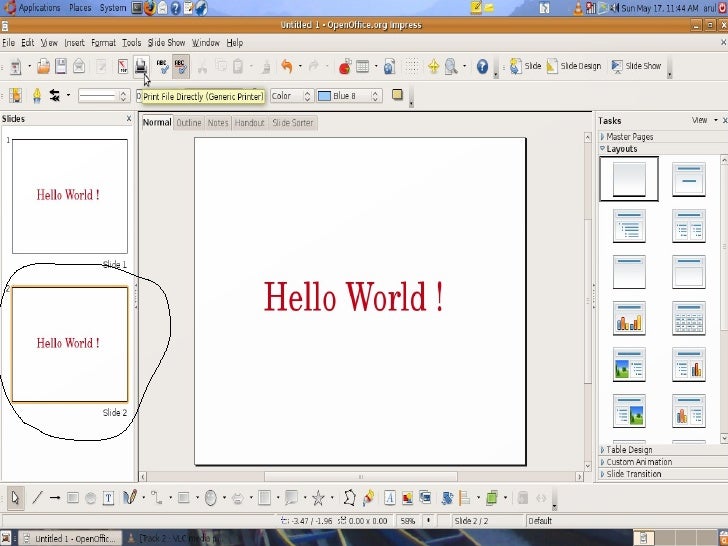This screenshot has height=546, width=728.
Task: Open the Places menu in top panel
Action: tap(80, 8)
